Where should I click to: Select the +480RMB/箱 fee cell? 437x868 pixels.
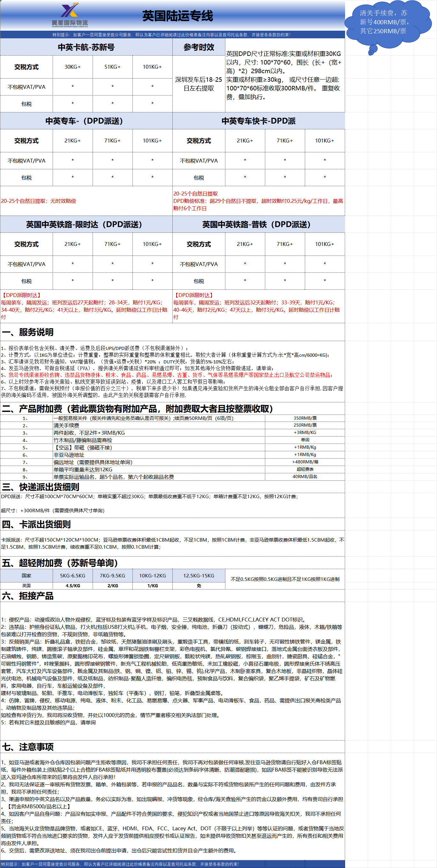coord(305,462)
